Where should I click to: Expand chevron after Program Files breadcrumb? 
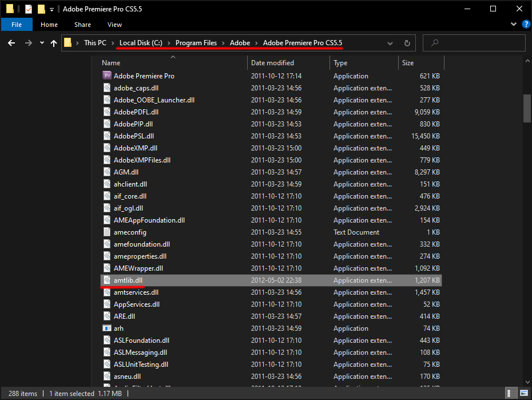click(x=223, y=43)
